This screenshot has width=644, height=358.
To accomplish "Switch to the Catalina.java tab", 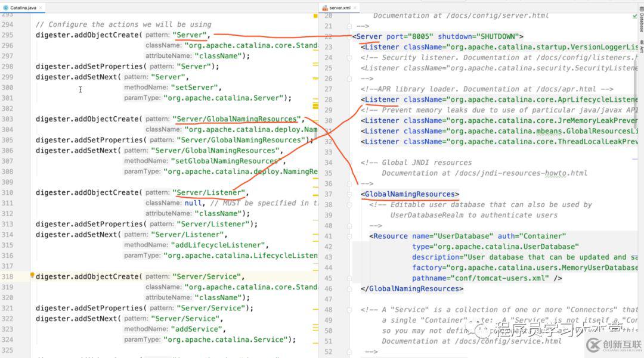I will 23,7.
